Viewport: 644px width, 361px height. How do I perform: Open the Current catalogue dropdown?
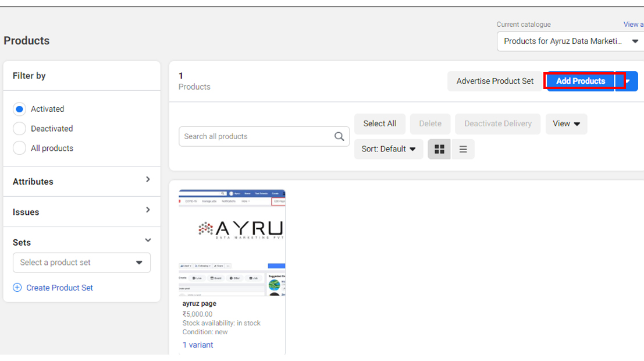(x=571, y=41)
